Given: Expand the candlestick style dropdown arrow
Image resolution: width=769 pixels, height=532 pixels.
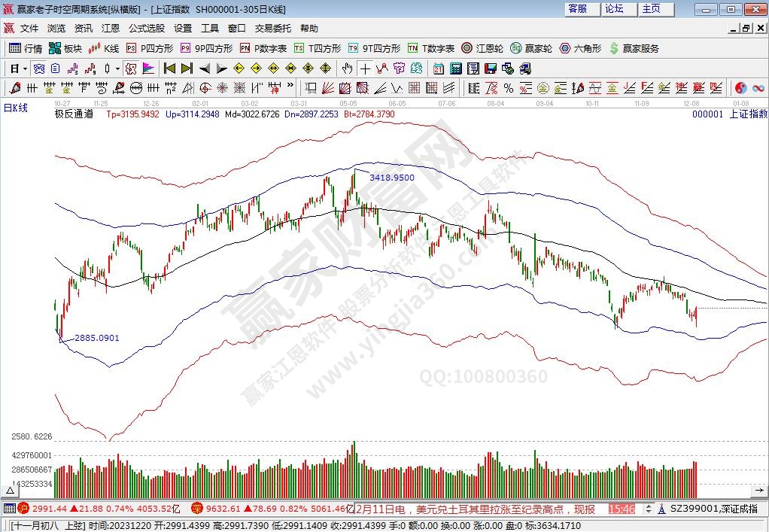Looking at the screenshot, I should pyautogui.click(x=118, y=68).
